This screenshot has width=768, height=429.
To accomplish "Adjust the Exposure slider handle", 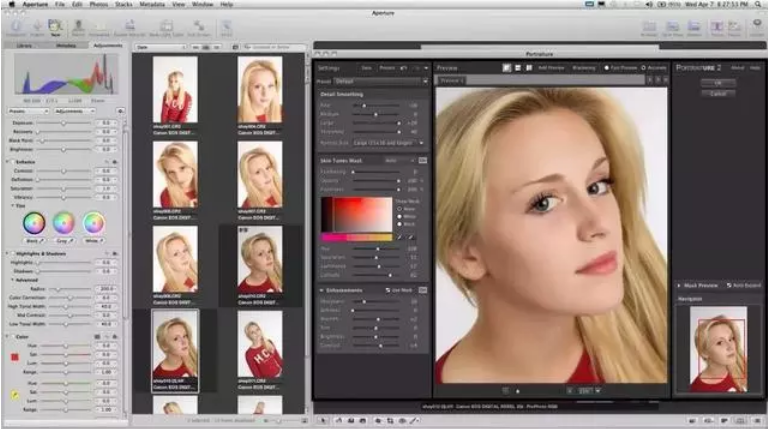I will [63, 123].
